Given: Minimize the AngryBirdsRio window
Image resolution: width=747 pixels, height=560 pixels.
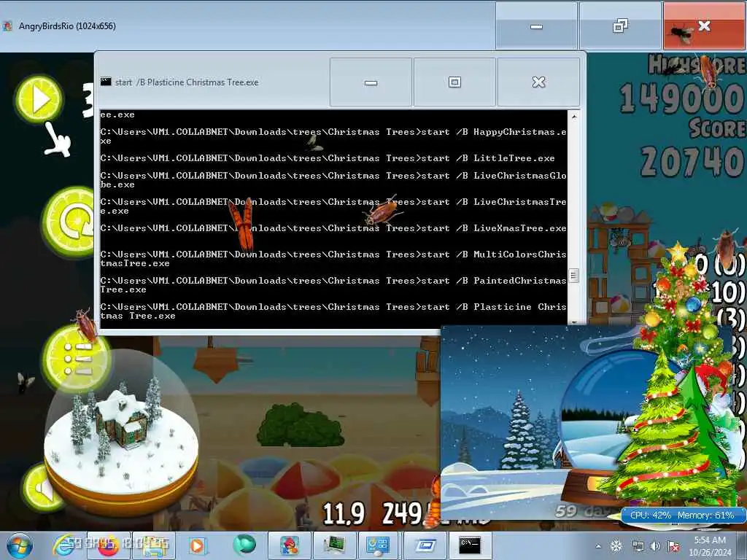Looking at the screenshot, I should point(536,26).
